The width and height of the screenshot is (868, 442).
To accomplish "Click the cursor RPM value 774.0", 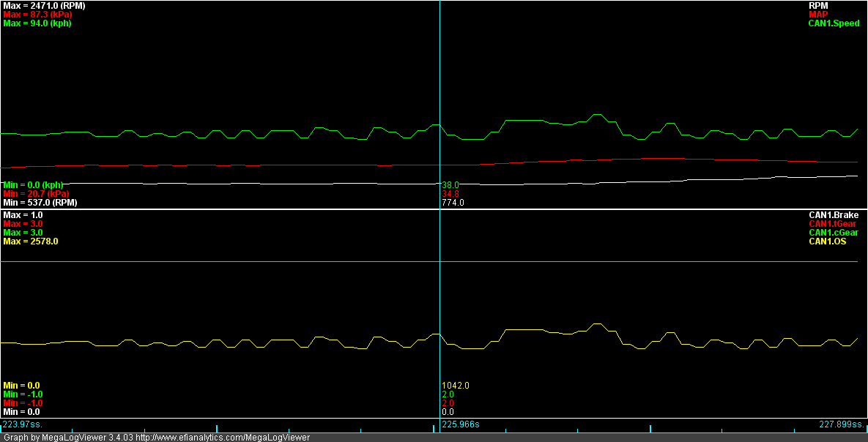I will pos(453,203).
